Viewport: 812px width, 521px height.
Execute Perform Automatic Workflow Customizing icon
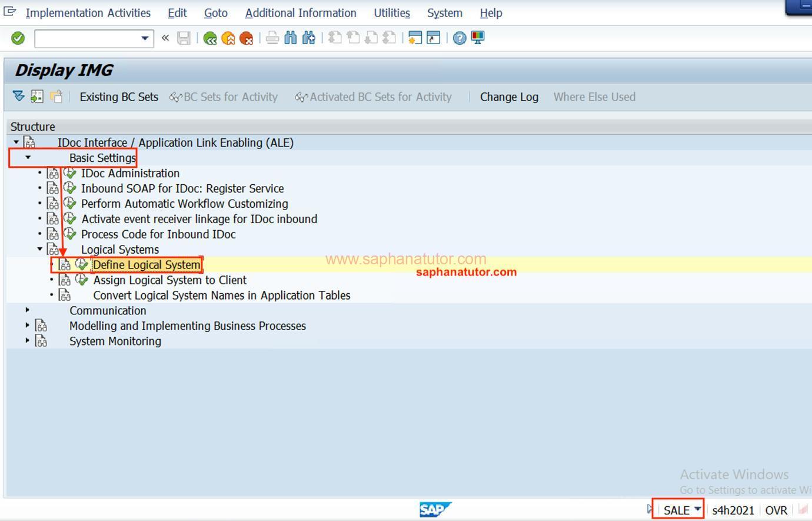[70, 204]
